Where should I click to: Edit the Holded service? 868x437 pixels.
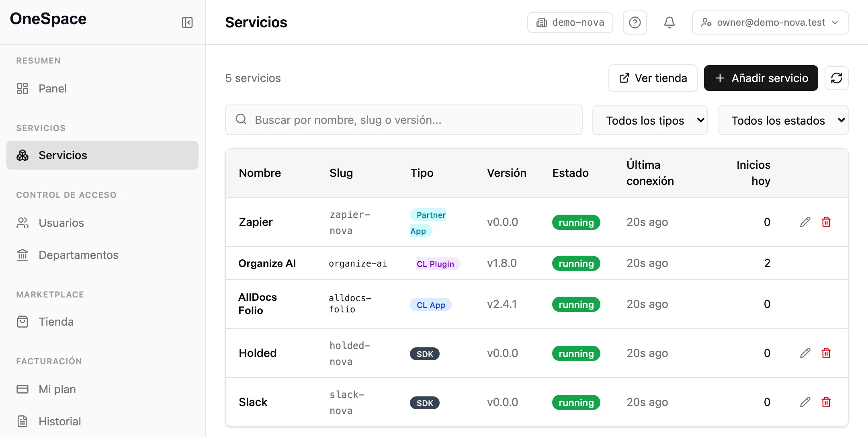pyautogui.click(x=805, y=353)
